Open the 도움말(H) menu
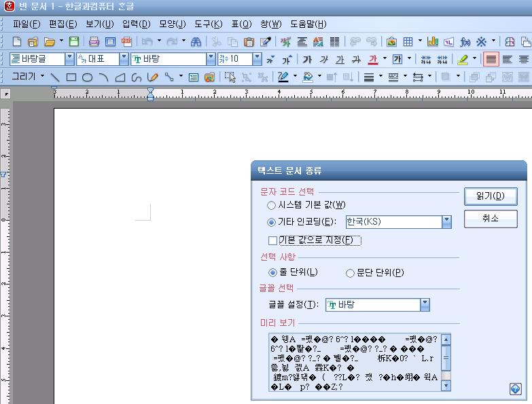The width and height of the screenshot is (532, 404). 308,24
